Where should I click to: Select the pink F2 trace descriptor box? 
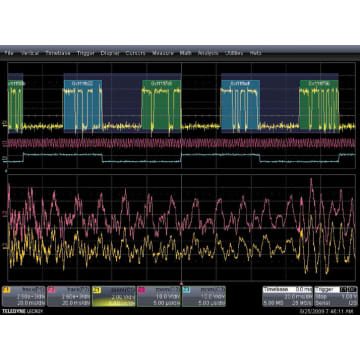pyautogui.click(x=69, y=296)
